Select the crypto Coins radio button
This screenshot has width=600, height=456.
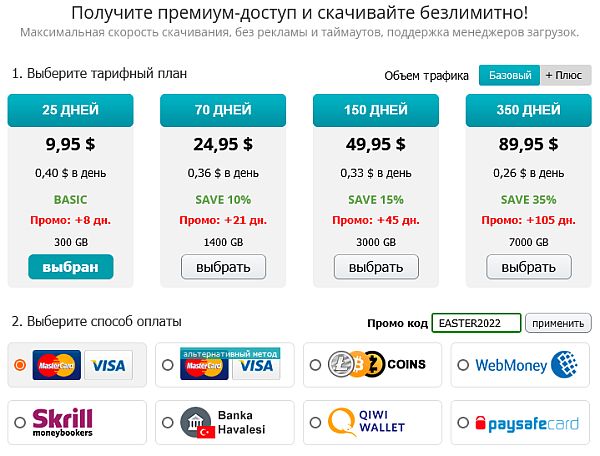[x=315, y=366]
